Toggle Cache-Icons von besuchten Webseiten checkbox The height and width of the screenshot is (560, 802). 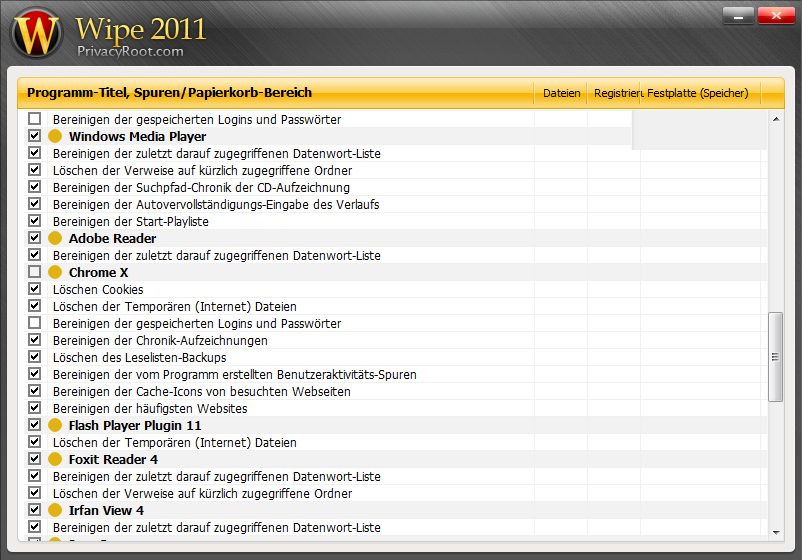click(x=34, y=391)
